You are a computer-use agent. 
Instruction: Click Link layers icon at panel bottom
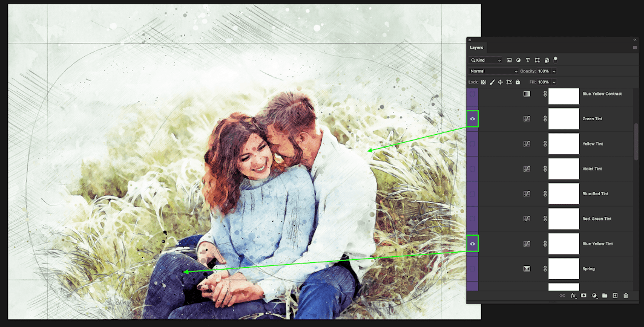tap(562, 296)
